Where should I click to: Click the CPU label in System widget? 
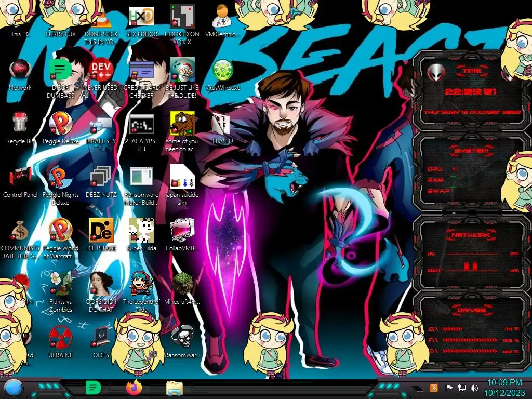(435, 169)
